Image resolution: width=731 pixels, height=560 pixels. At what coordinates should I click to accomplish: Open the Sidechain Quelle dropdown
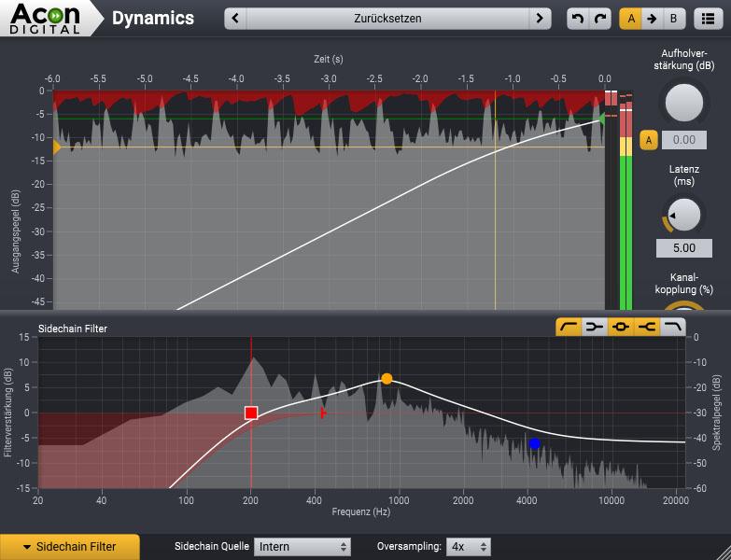pyautogui.click(x=302, y=547)
